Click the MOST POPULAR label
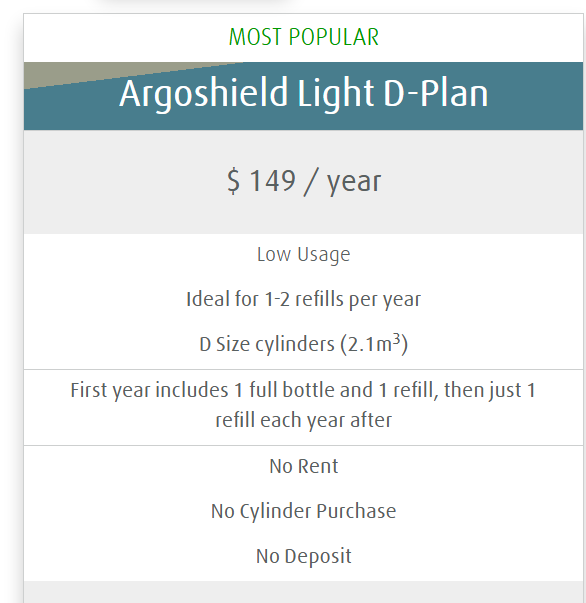The height and width of the screenshot is (603, 586). pyautogui.click(x=303, y=37)
